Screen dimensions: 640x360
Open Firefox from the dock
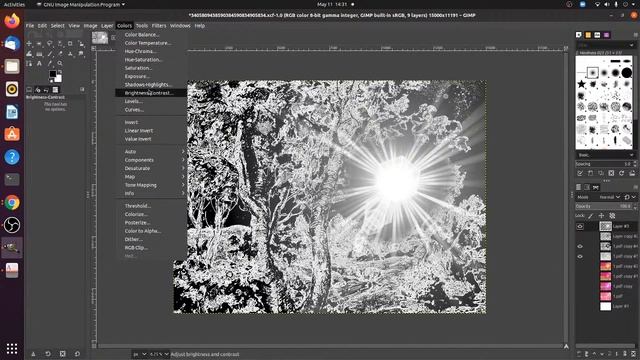click(12, 20)
